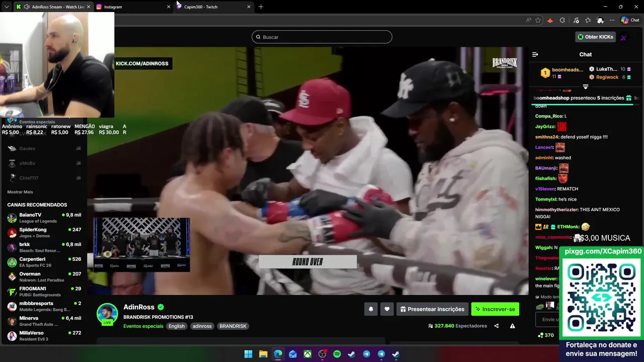Close the Instagram tab
Screen dimensions: 644x362
169,7
